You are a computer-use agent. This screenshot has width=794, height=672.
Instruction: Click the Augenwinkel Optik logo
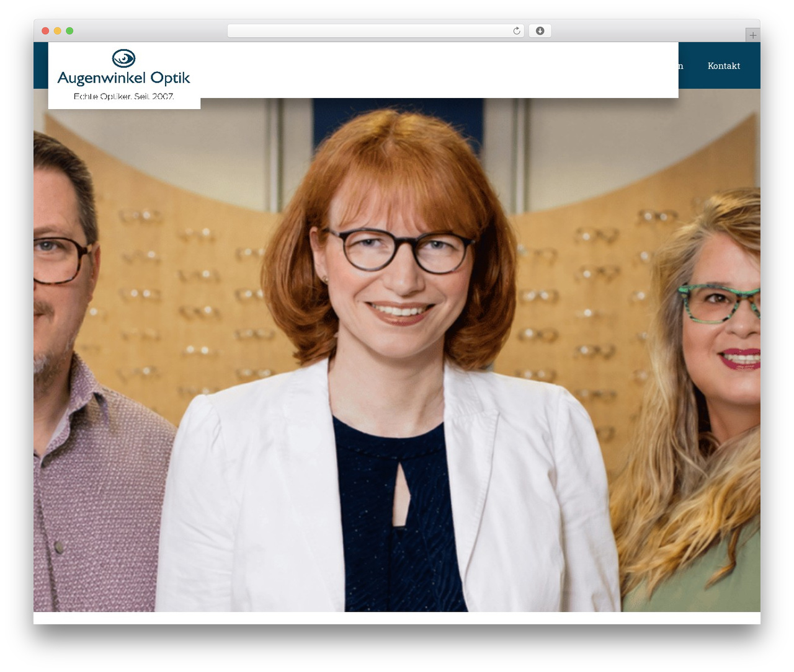pyautogui.click(x=124, y=75)
